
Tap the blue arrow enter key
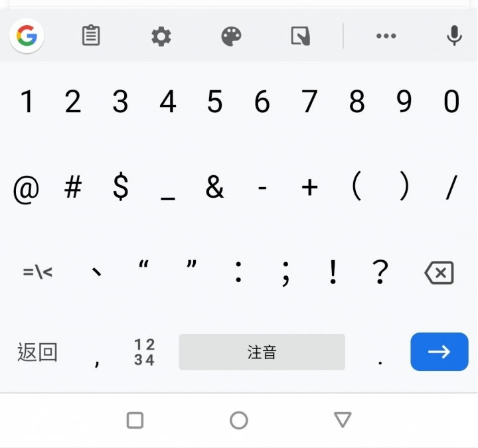(x=439, y=352)
